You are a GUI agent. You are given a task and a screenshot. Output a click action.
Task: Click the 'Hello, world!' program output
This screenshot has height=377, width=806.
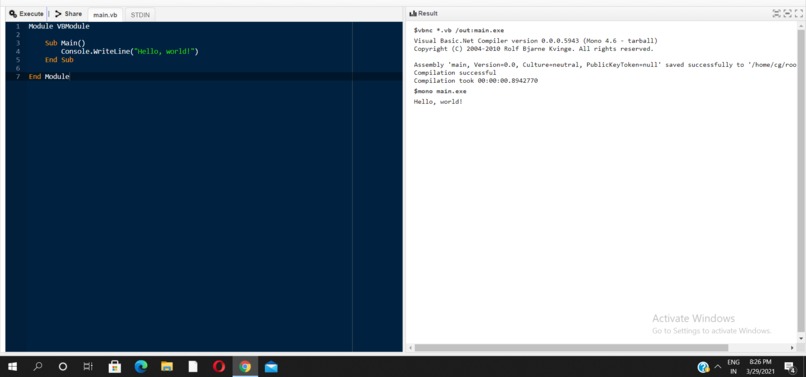438,102
